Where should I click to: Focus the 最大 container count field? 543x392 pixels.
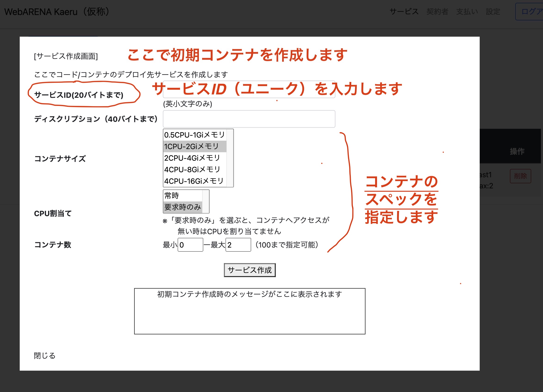coord(238,245)
